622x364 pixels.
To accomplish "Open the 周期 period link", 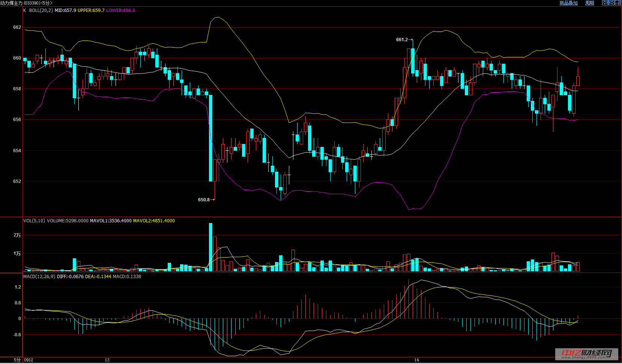I will (x=590, y=3).
